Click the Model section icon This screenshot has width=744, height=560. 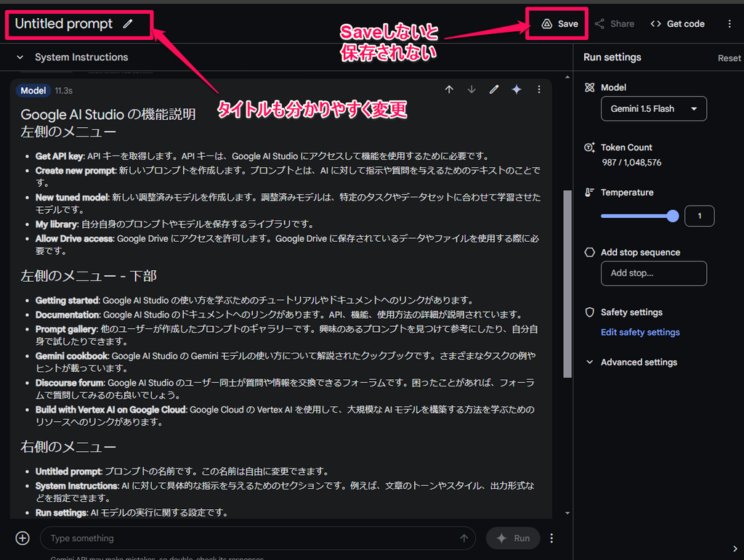click(589, 87)
